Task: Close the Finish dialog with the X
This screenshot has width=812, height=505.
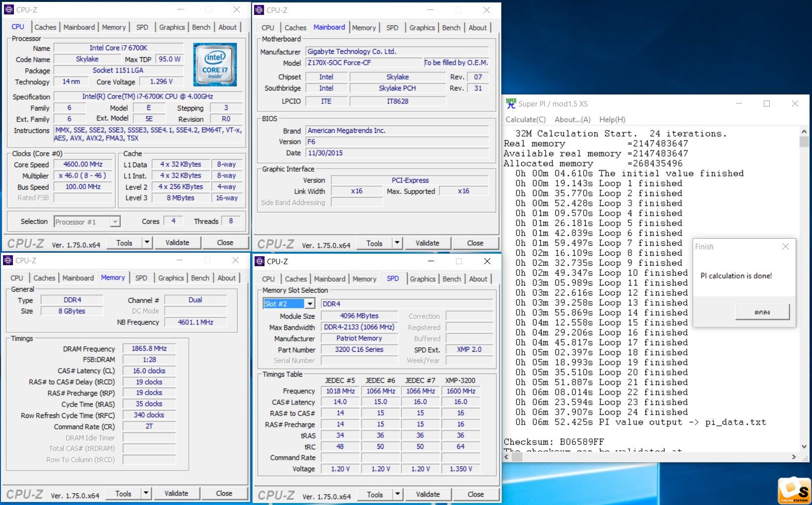Action: [x=785, y=246]
